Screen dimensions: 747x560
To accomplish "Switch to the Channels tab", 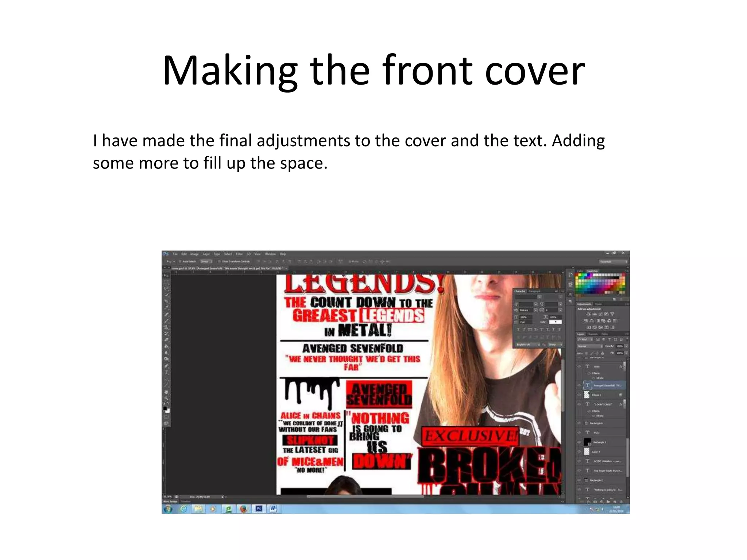I will coord(593,334).
